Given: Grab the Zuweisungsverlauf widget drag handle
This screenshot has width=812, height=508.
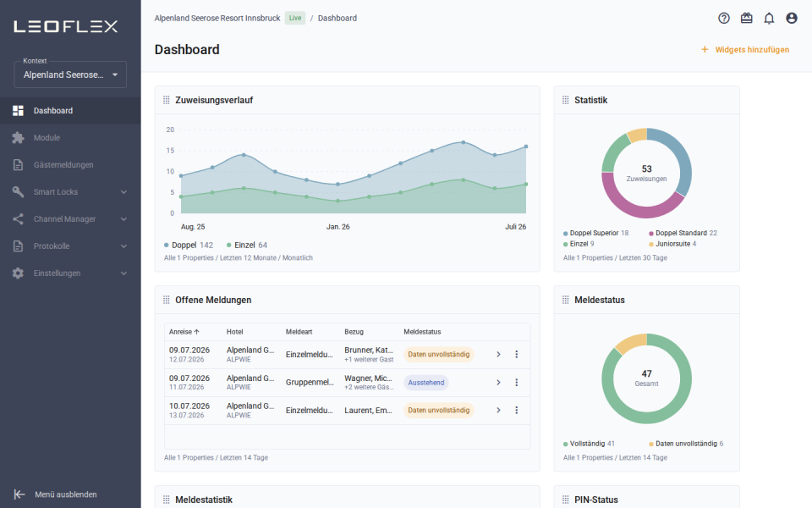Looking at the screenshot, I should pos(167,100).
